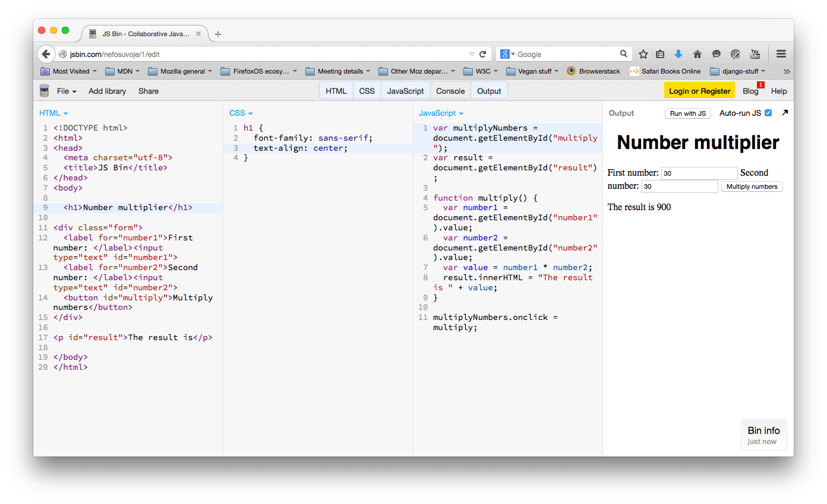Viewport: 827px width, 504px height.
Task: Switch to the Console tab
Action: 450,90
